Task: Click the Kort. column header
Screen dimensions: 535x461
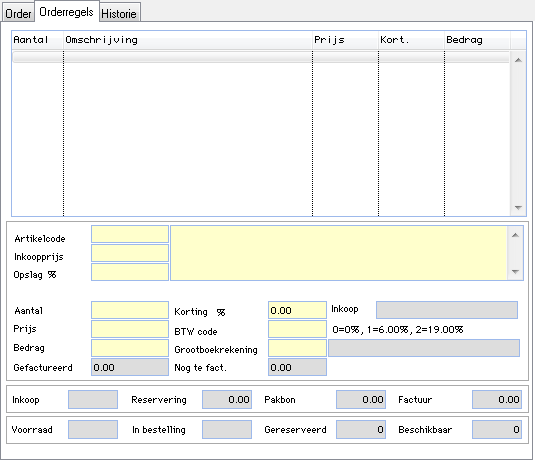Action: click(x=411, y=40)
